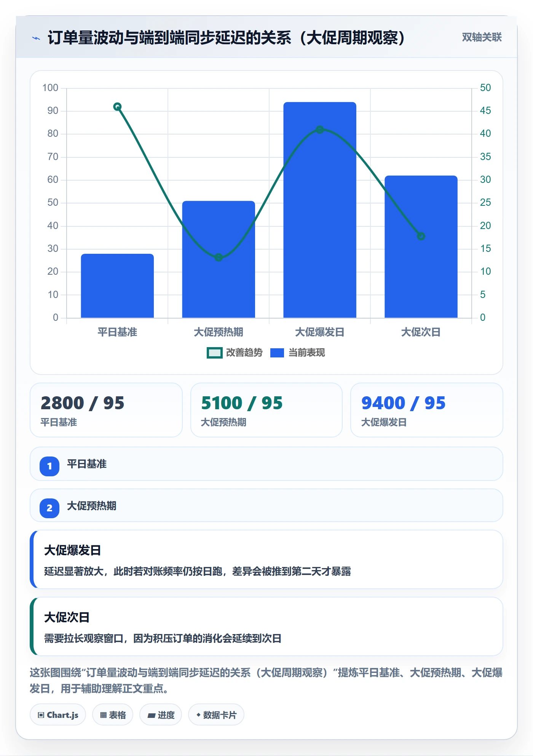
Task: Select the 9400 / 95 data card
Action: tap(427, 410)
